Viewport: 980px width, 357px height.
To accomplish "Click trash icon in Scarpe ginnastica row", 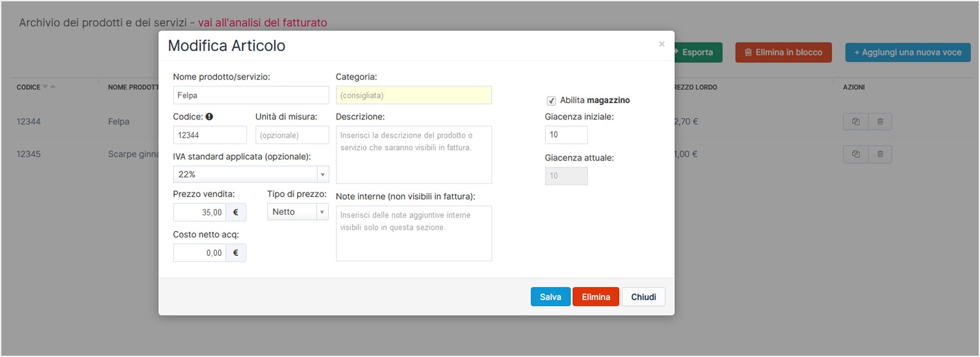I will pos(880,155).
